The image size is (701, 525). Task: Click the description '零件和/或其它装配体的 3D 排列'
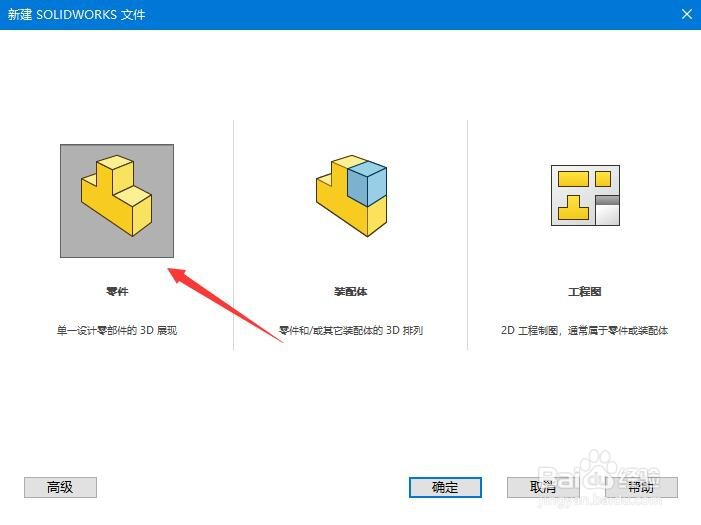click(351, 330)
